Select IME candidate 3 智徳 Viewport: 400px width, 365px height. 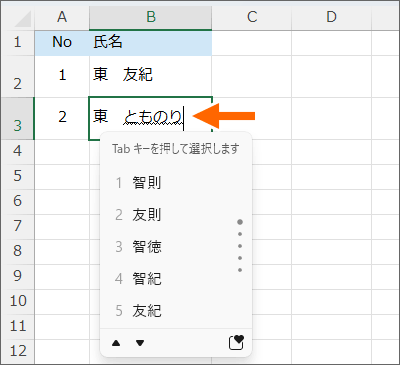tap(176, 247)
